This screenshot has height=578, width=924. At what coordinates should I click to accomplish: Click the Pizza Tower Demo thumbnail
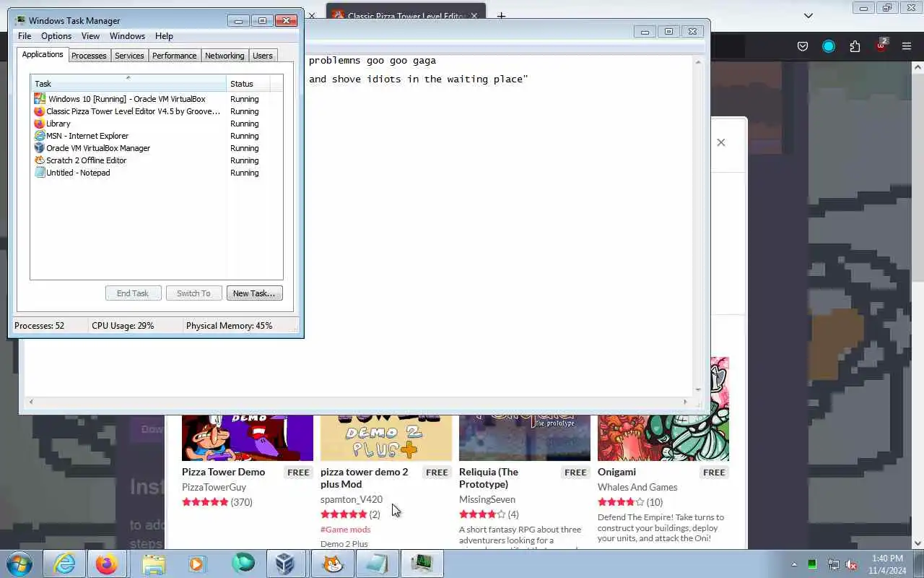pos(248,438)
